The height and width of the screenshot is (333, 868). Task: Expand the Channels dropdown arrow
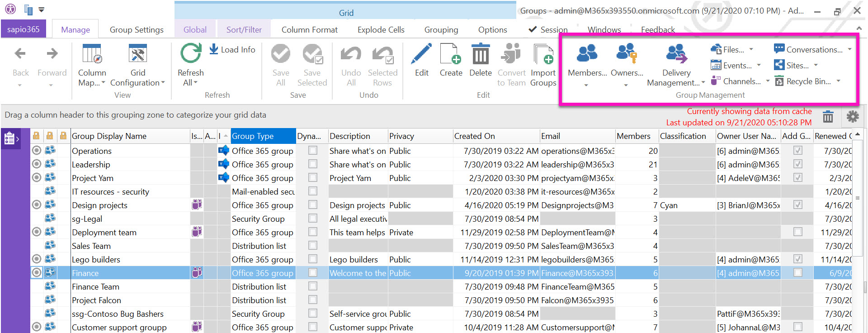[768, 81]
